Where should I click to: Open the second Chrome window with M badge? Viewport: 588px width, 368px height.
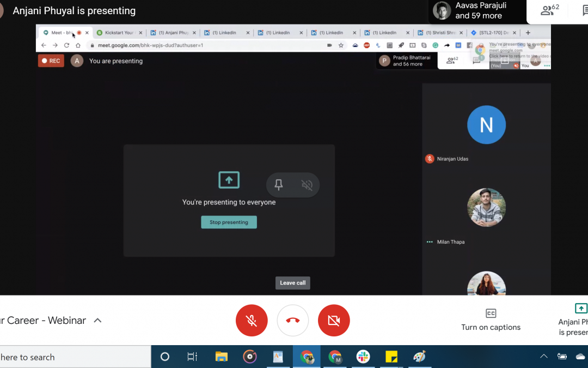coord(334,357)
